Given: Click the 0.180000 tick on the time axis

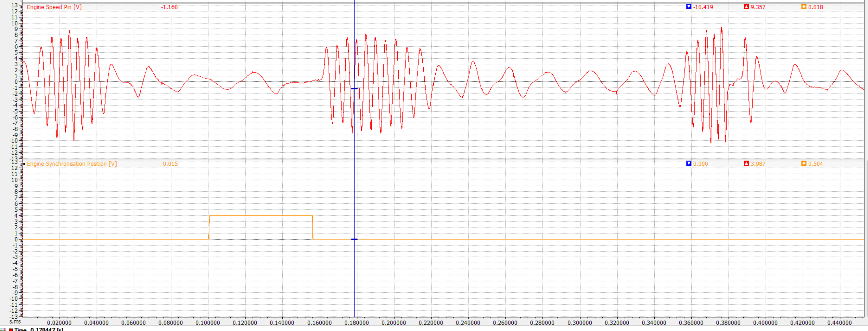Looking at the screenshot, I should pos(357,323).
